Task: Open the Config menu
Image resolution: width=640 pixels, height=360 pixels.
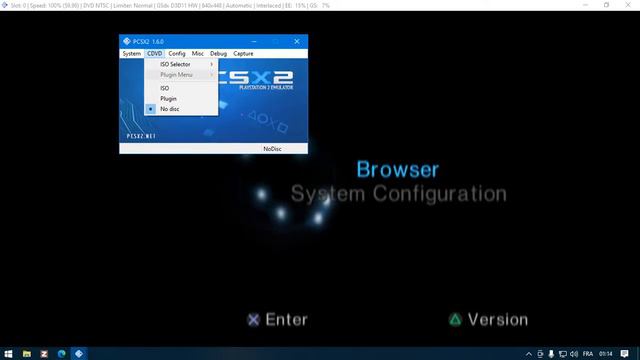Action: click(x=176, y=53)
